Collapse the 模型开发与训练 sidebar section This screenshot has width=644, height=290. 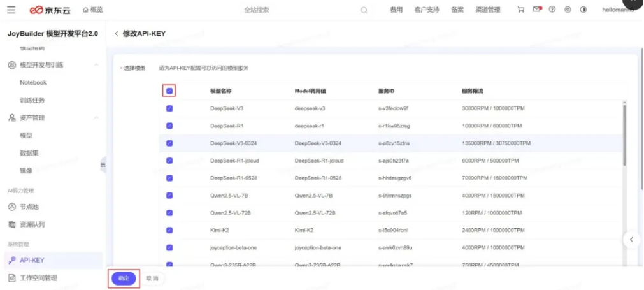click(96, 65)
